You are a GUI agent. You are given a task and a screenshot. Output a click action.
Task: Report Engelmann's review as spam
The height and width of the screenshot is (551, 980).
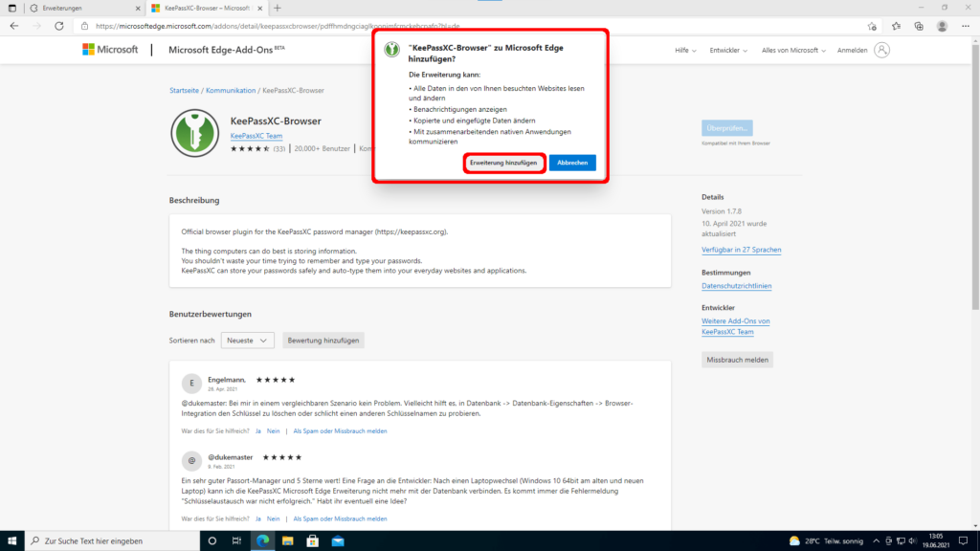click(x=340, y=431)
